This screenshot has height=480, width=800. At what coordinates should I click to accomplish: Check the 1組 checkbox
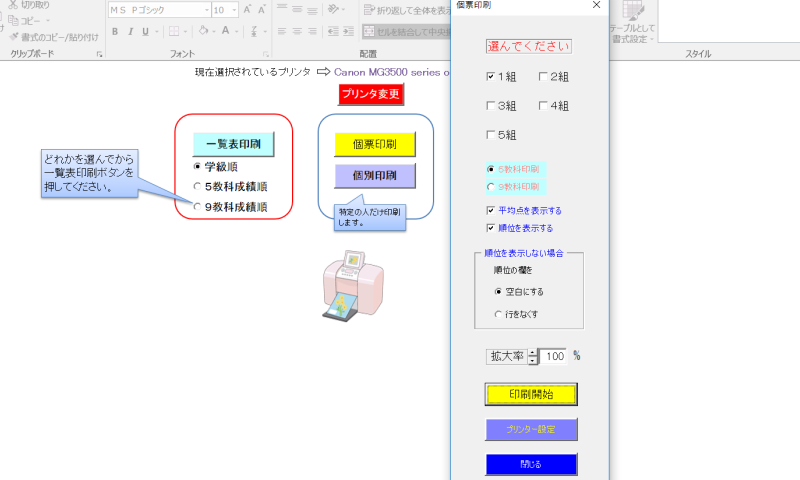click(x=490, y=77)
